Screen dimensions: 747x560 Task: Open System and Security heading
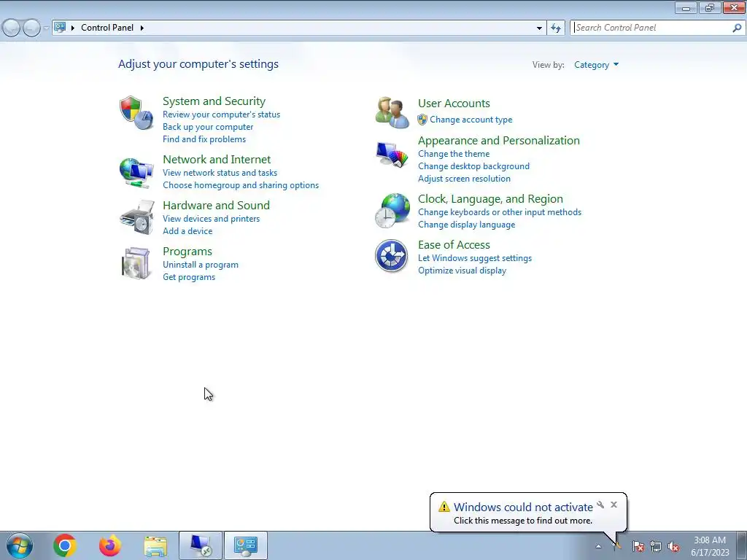click(x=214, y=101)
